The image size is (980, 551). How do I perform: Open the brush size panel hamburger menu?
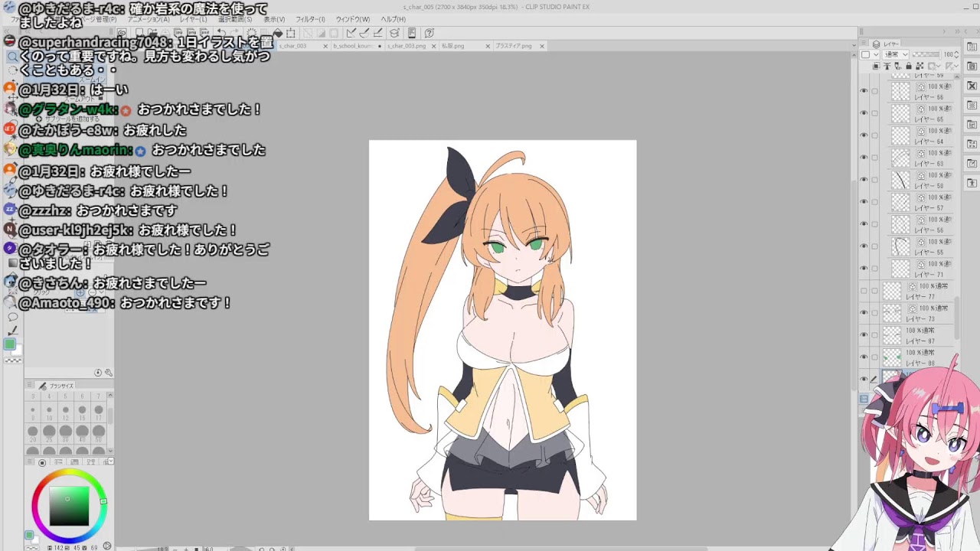click(29, 384)
